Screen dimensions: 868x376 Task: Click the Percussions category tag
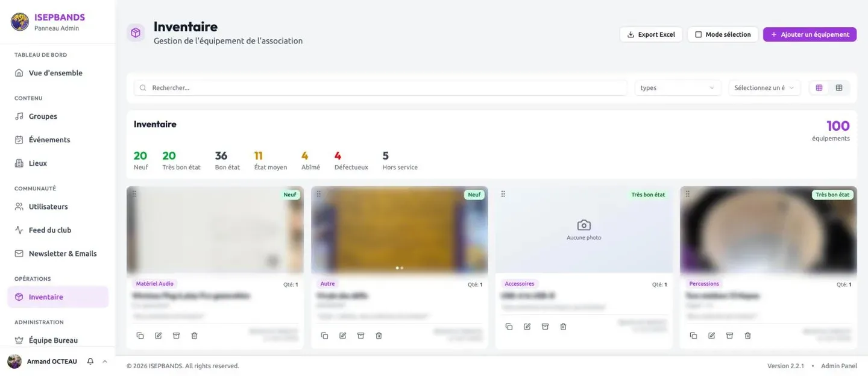704,284
